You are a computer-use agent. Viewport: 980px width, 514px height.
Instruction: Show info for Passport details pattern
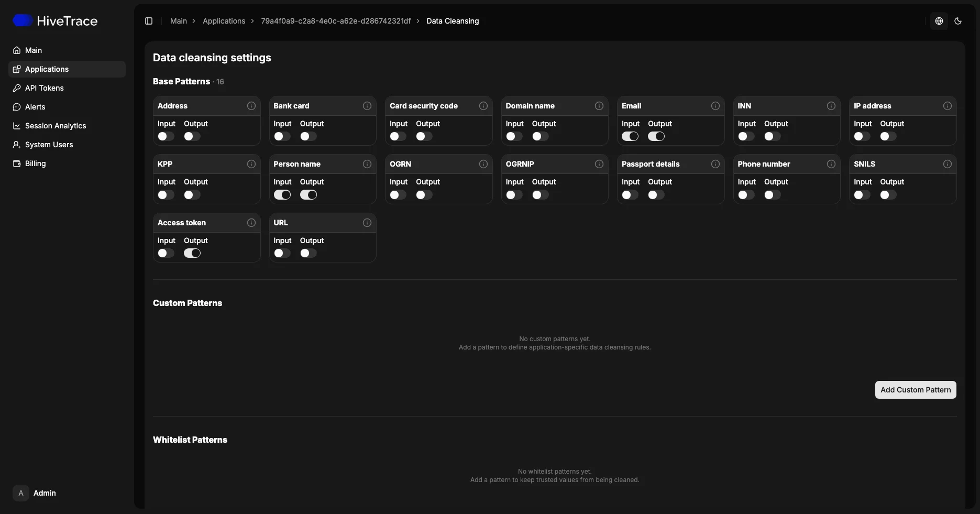(715, 164)
